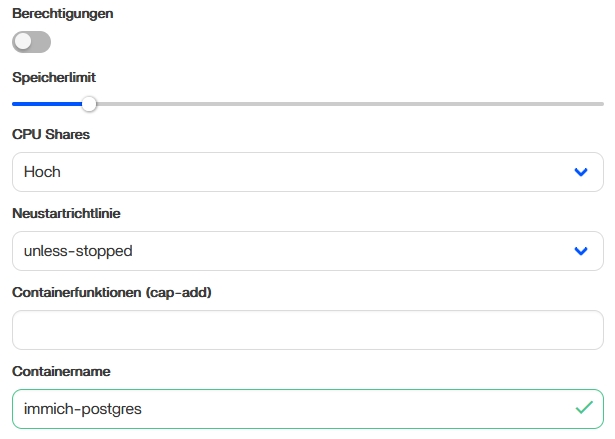Click the unless-stopped value text
Image resolution: width=615 pixels, height=439 pixels.
point(78,251)
